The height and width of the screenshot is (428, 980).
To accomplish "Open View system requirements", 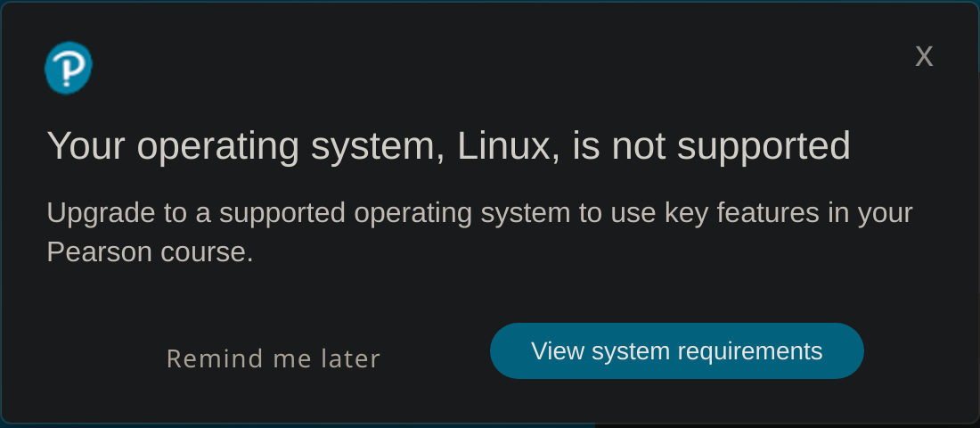I will pyautogui.click(x=676, y=351).
